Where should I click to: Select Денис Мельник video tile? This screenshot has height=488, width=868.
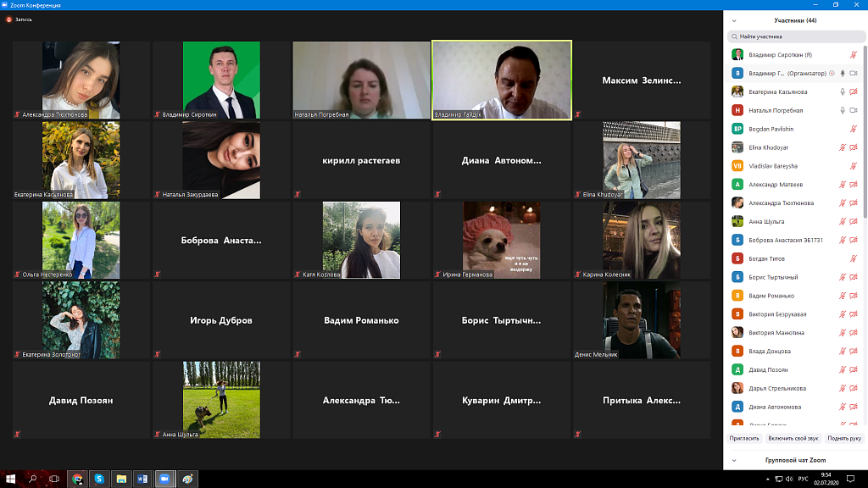coord(642,319)
